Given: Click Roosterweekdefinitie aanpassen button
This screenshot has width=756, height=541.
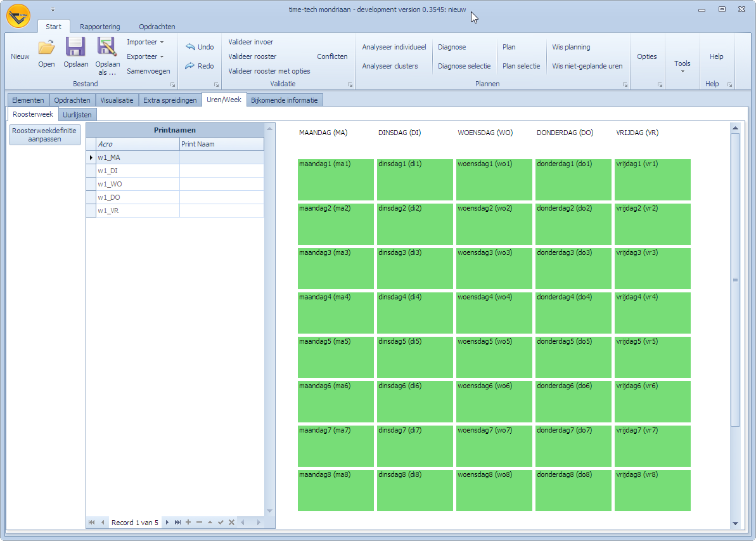Looking at the screenshot, I should point(44,134).
